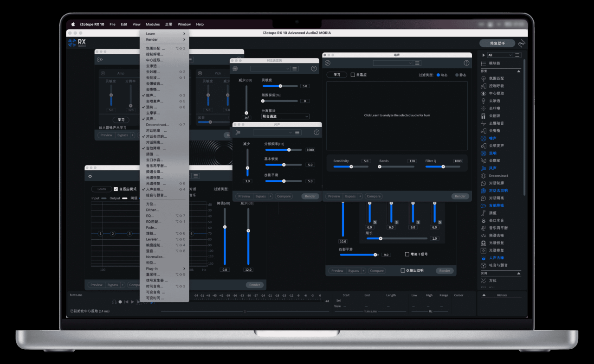Viewport: 594px width, 364px height.
Task: Open help in the 风声 window
Action: (x=316, y=133)
